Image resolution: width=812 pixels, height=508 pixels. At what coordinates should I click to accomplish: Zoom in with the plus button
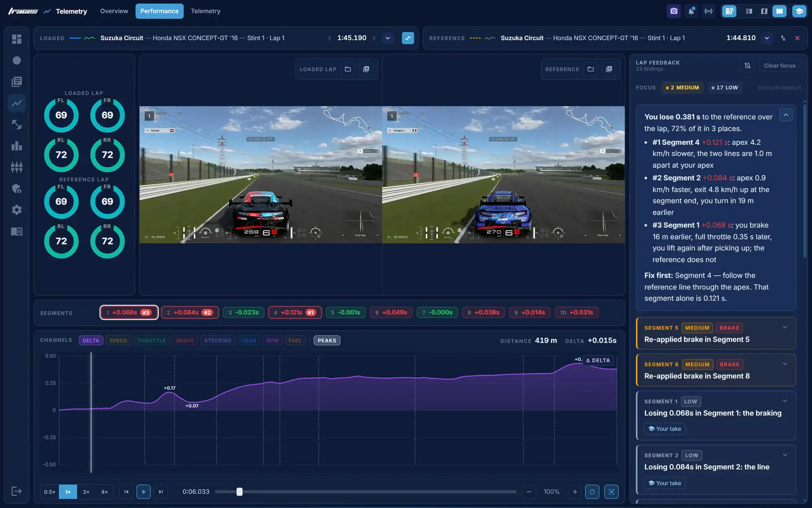click(575, 492)
